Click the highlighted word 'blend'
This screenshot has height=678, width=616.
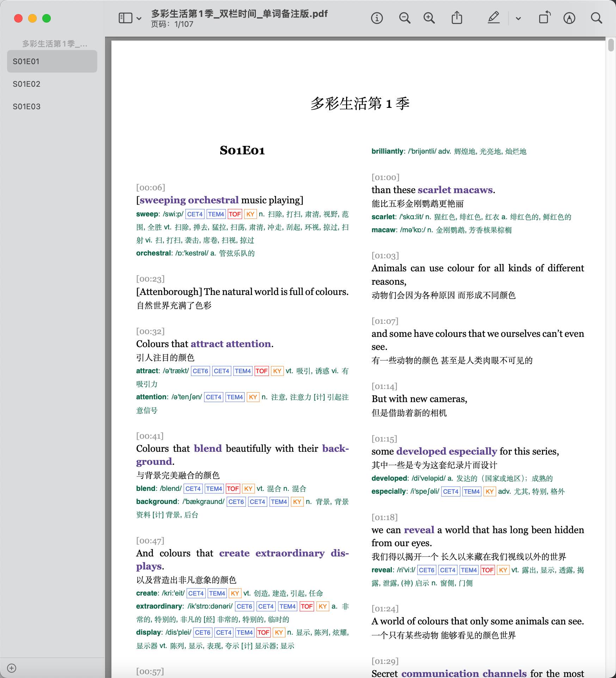[x=208, y=449]
